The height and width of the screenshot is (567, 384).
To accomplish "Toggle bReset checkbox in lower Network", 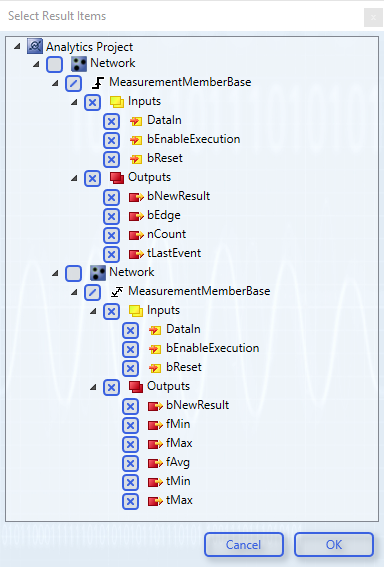I will [131, 368].
